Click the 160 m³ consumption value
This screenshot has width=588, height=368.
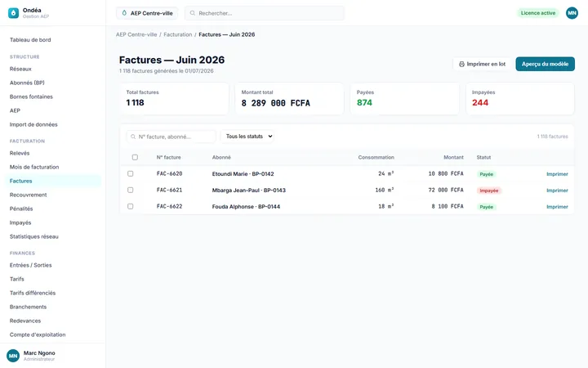tap(385, 190)
